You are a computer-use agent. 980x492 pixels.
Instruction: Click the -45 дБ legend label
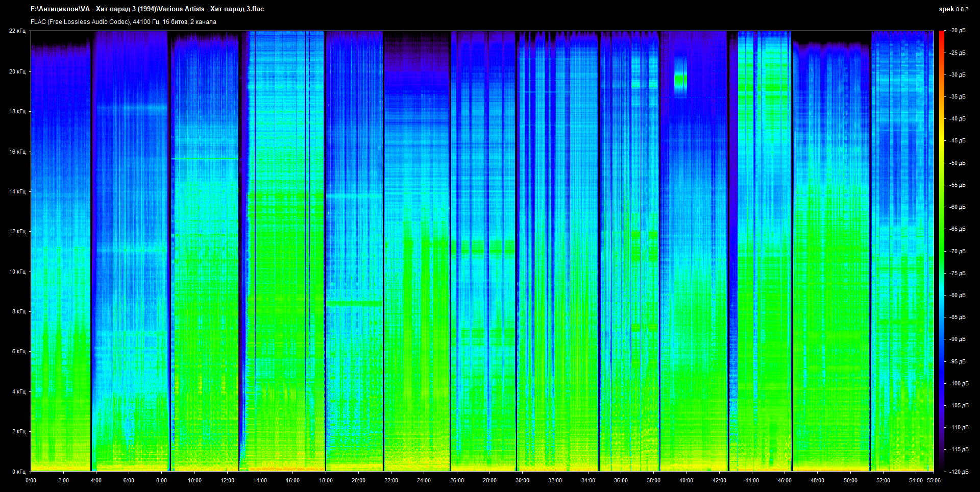click(957, 141)
